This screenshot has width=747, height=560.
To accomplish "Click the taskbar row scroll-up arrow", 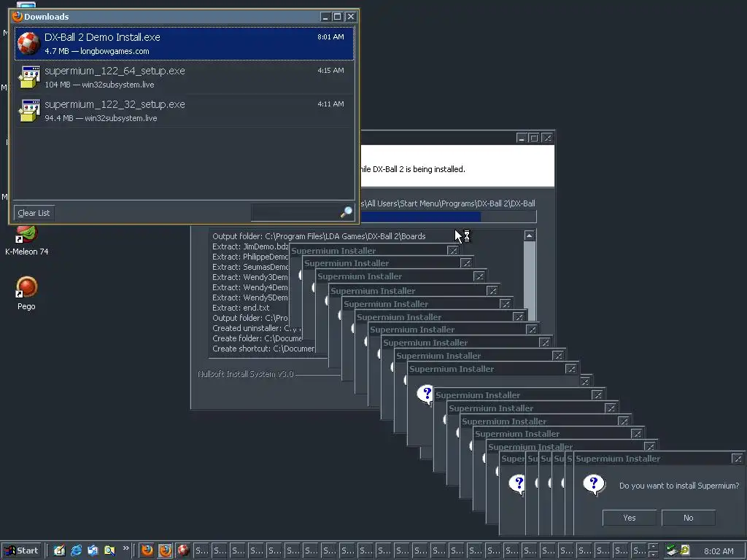I will (653, 547).
